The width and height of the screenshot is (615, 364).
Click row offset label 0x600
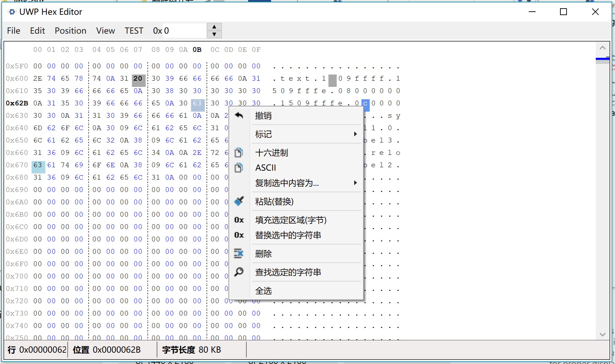(17, 78)
